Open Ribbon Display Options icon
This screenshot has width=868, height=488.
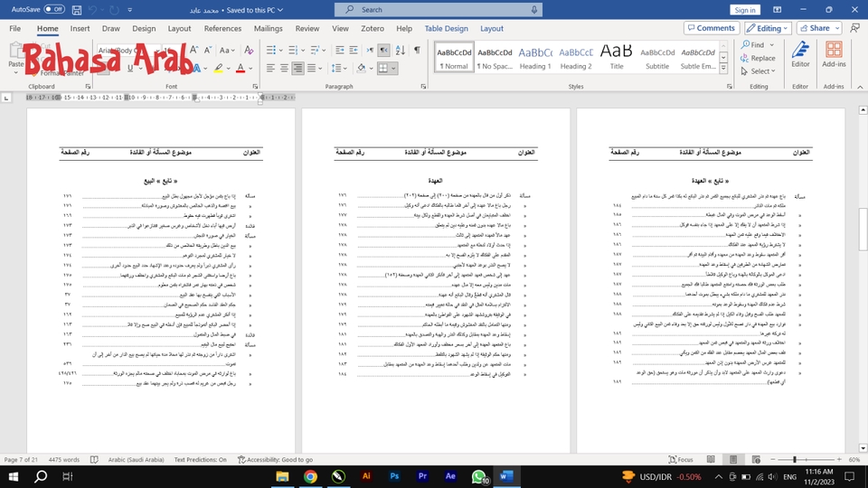(778, 9)
